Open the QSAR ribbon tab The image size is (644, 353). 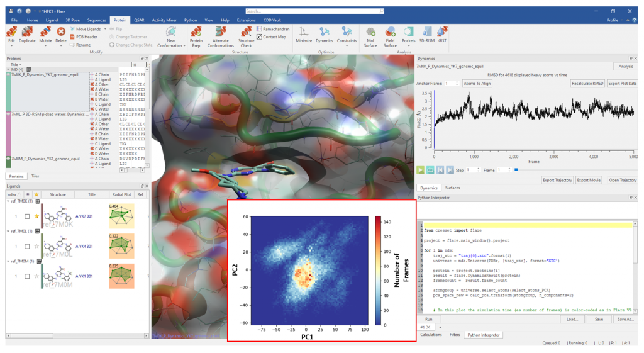(138, 20)
